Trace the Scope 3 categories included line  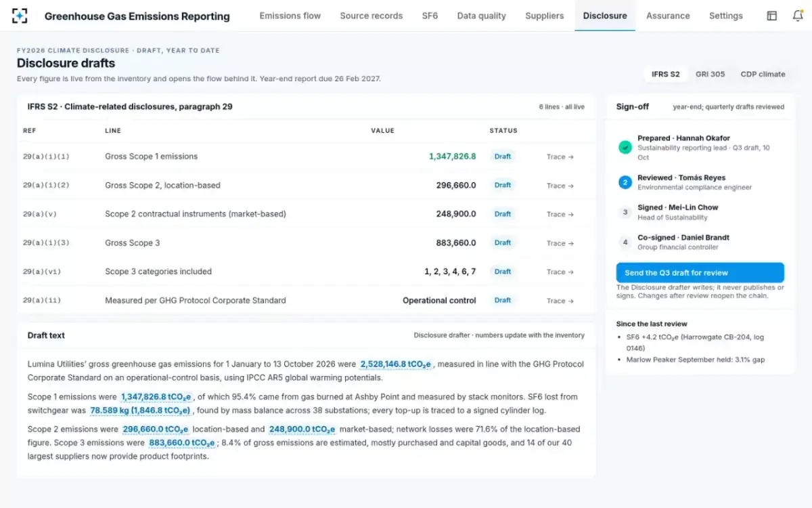pos(560,272)
